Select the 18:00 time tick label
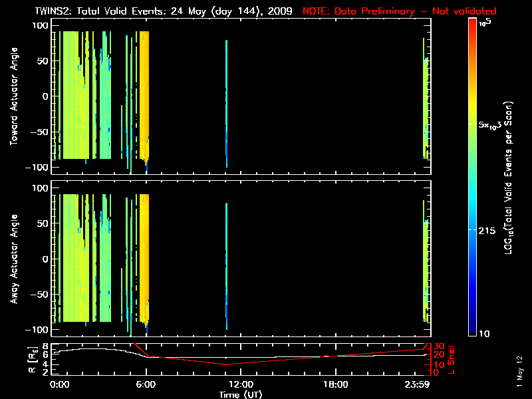This screenshot has height=399, width=532. click(x=335, y=384)
